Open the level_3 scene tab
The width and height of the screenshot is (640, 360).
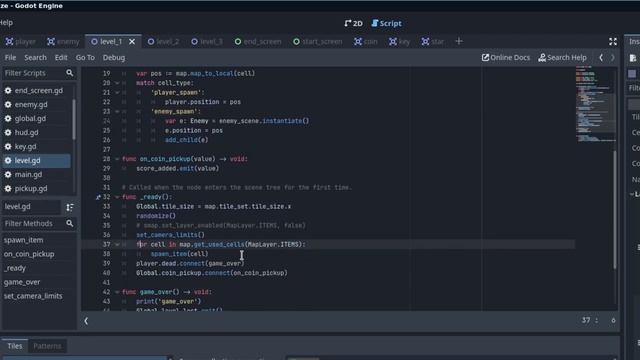pyautogui.click(x=207, y=42)
